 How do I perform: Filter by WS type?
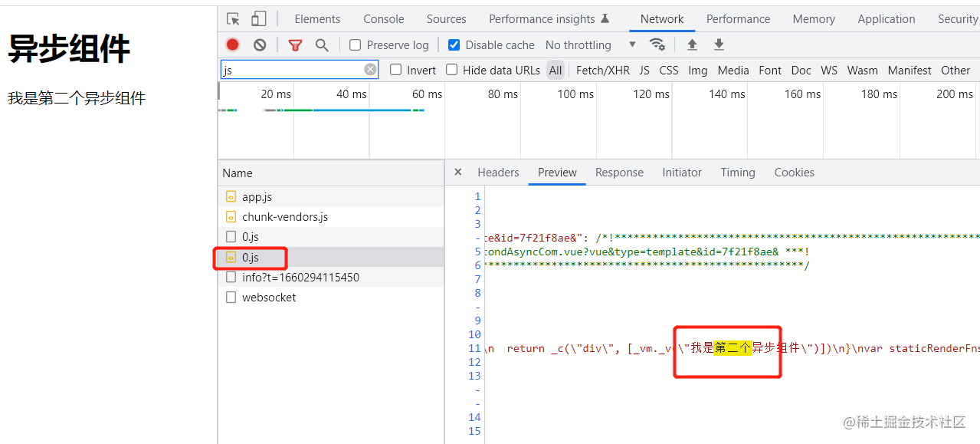(x=829, y=70)
